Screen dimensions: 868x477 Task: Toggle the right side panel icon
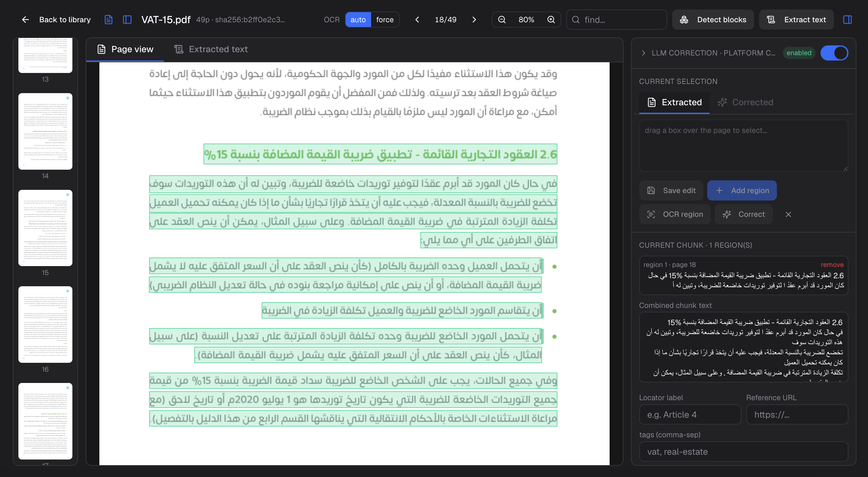tap(848, 20)
